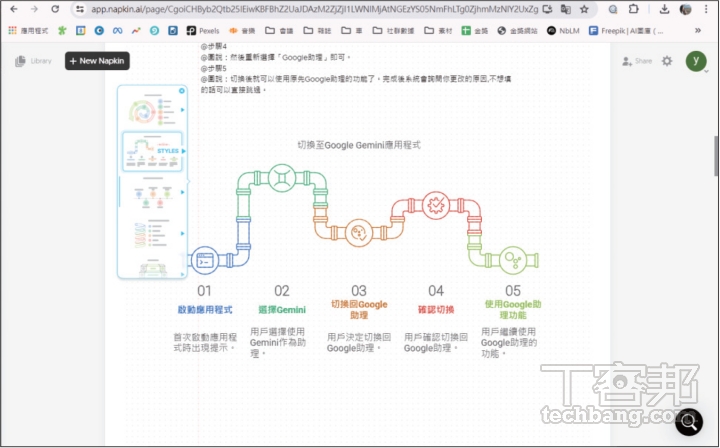Click the app.napkin.ai address bar URL
Screen dimensions: 720x448
[x=314, y=9]
